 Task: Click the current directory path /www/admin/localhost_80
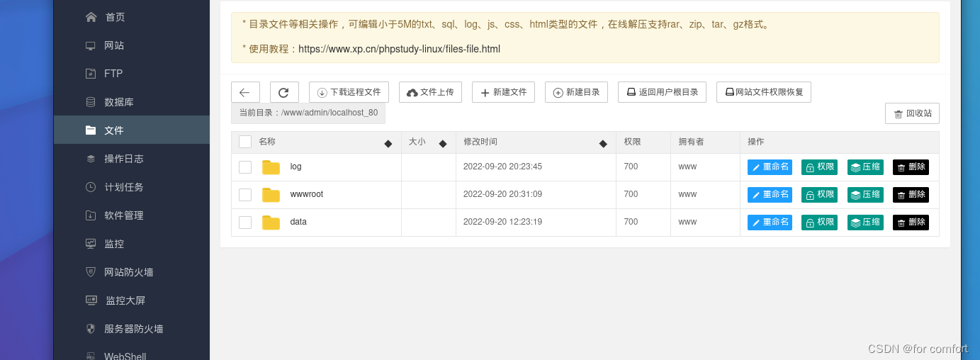(x=330, y=113)
